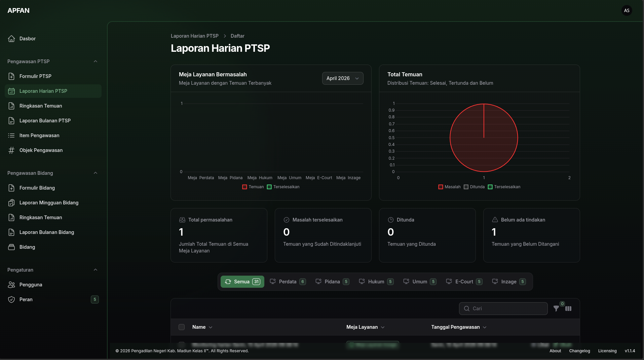This screenshot has width=644, height=360.
Task: Open the Changelog footer link
Action: tap(579, 351)
